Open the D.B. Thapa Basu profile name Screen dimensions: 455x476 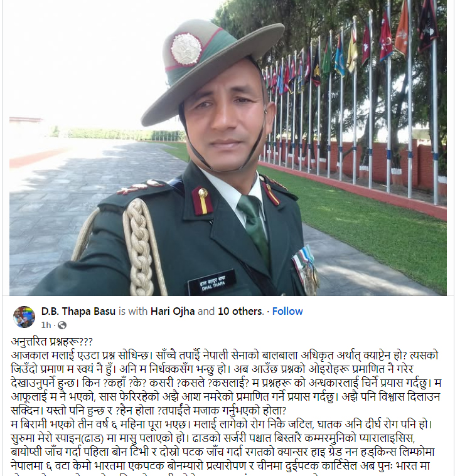[x=78, y=311]
